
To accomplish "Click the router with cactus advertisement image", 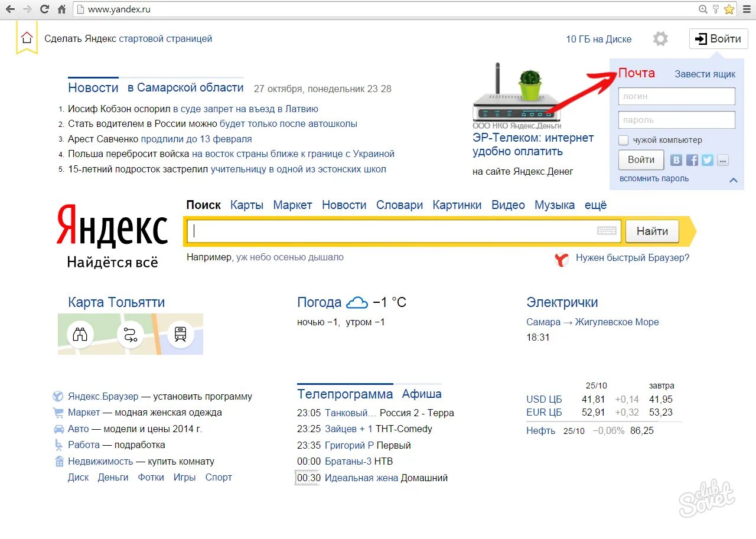I will 517,93.
